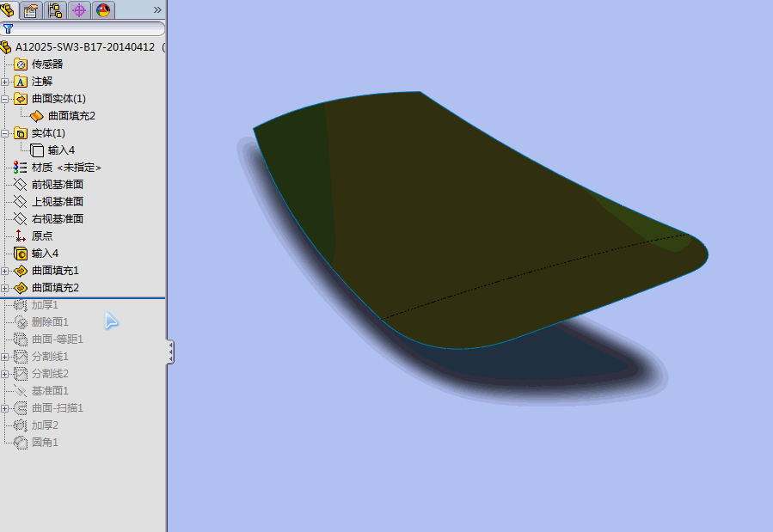Select the 曲面实体(1) surface bodies folder icon
This screenshot has height=532, width=773.
coord(21,99)
